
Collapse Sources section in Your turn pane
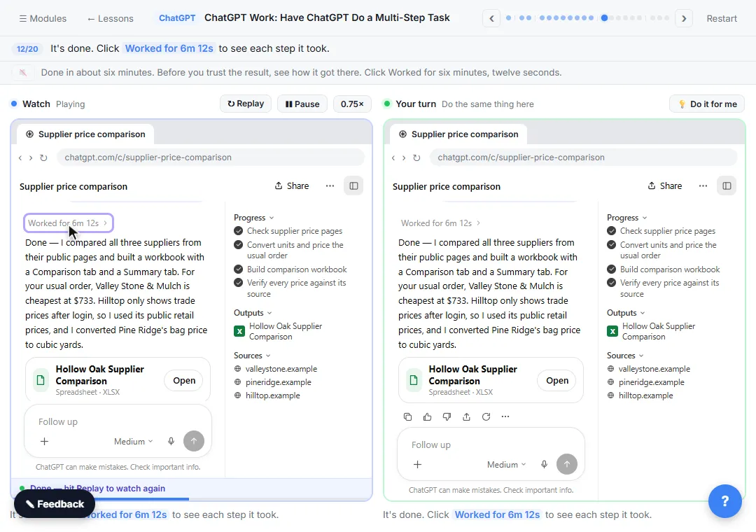625,356
